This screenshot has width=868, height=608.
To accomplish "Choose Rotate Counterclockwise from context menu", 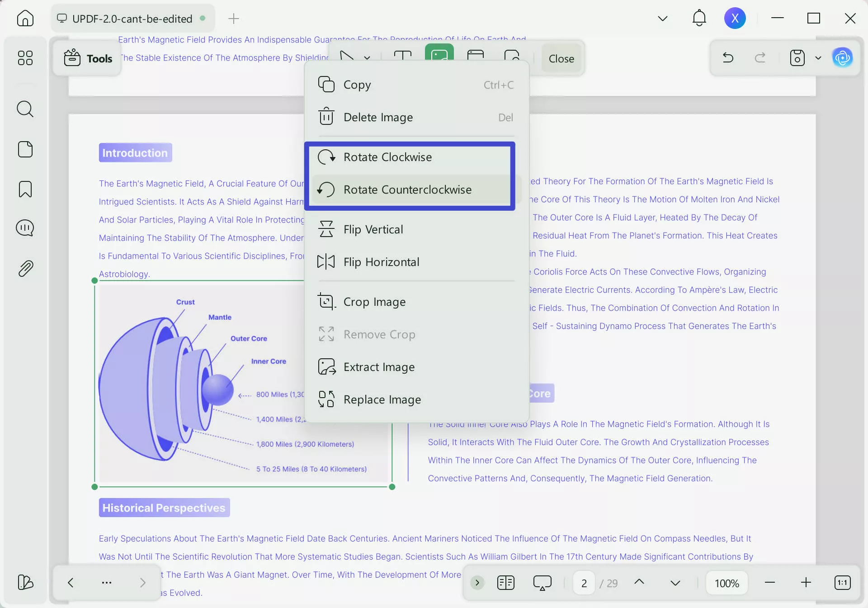I will coord(407,190).
